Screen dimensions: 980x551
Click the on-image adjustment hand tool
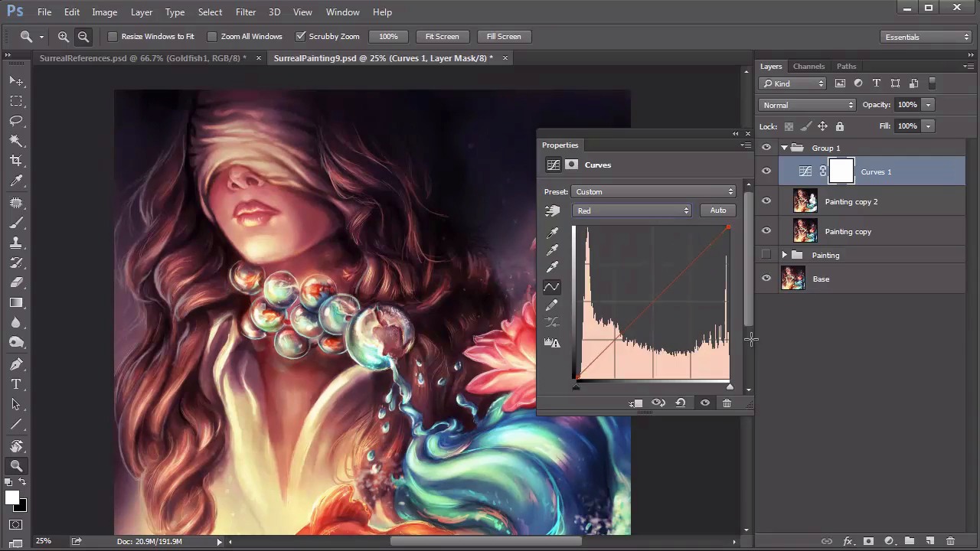[x=552, y=210]
